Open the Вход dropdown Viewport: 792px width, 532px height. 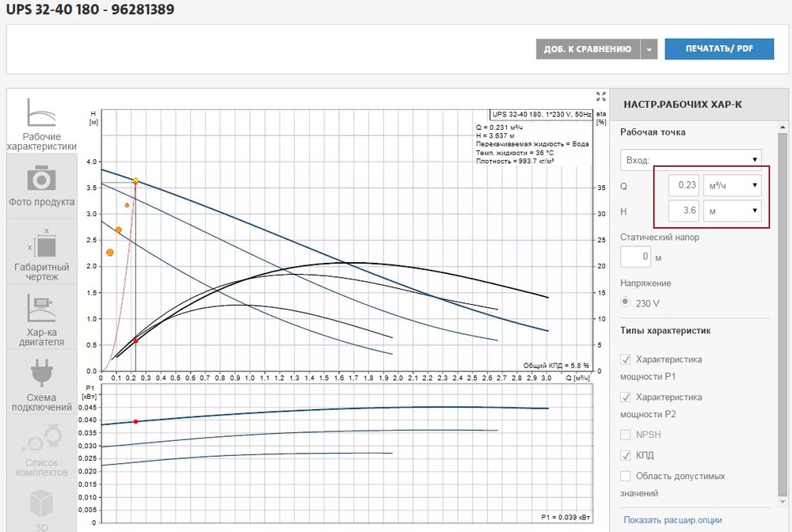coord(691,160)
